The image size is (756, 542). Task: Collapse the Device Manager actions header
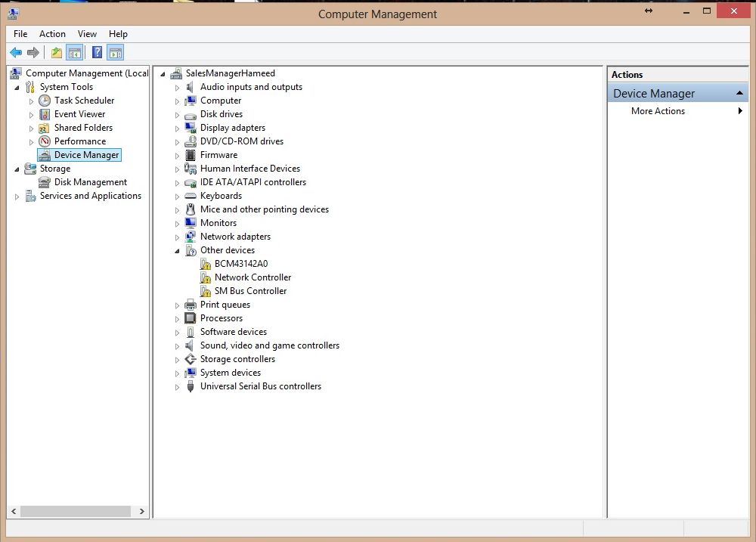coord(741,94)
